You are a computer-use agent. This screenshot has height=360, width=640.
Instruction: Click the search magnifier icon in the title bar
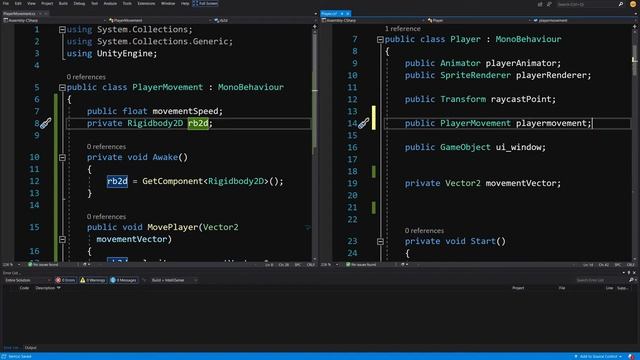621,4
